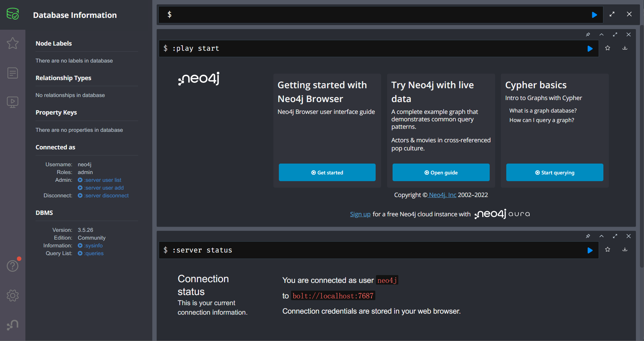
Task: Open the Guides play-screen sidebar icon
Action: 13,102
